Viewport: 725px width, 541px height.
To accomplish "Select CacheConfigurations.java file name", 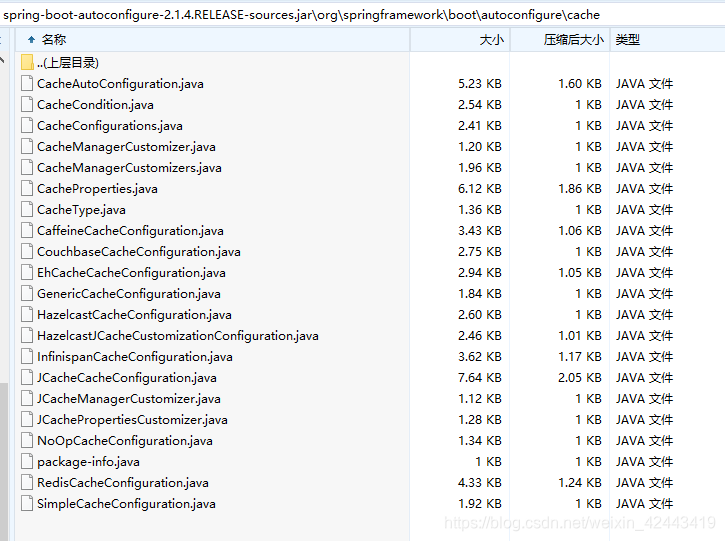I will tap(110, 126).
